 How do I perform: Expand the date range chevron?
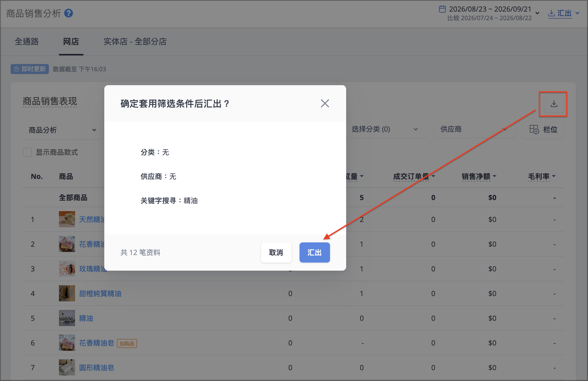[x=537, y=13]
